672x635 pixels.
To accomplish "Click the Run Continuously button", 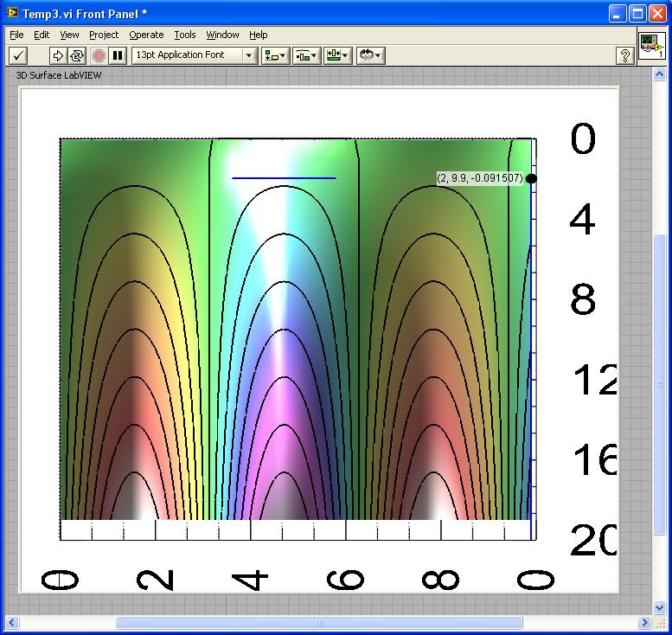I will pos(77,55).
